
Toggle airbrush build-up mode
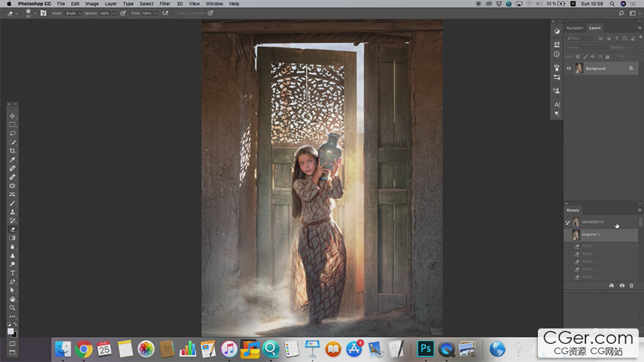(165, 13)
